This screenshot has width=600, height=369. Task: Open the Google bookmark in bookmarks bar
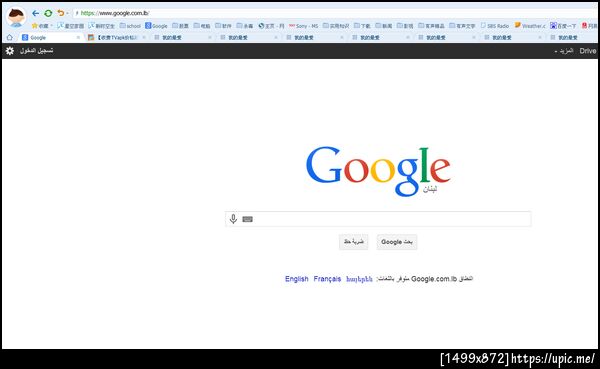[x=156, y=26]
